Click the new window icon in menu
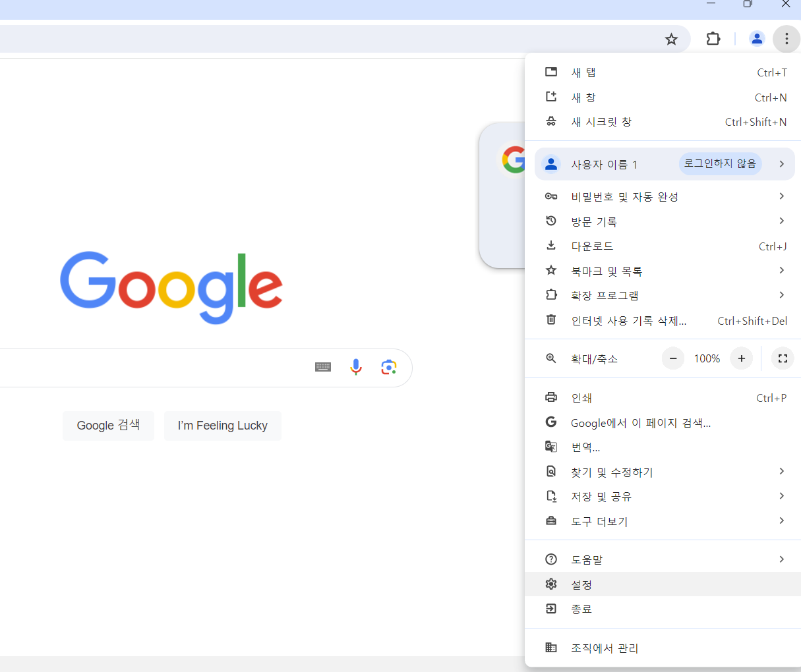Image resolution: width=801 pixels, height=672 pixels. click(551, 97)
